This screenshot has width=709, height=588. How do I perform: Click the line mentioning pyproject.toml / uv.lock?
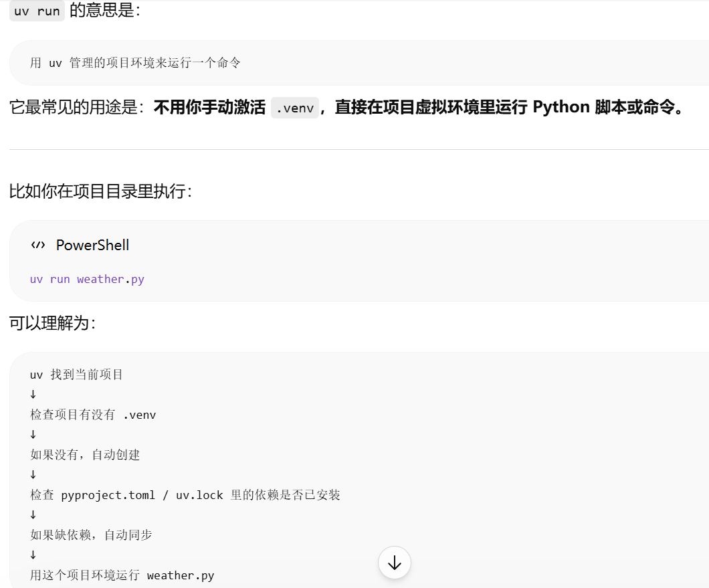pyautogui.click(x=185, y=495)
